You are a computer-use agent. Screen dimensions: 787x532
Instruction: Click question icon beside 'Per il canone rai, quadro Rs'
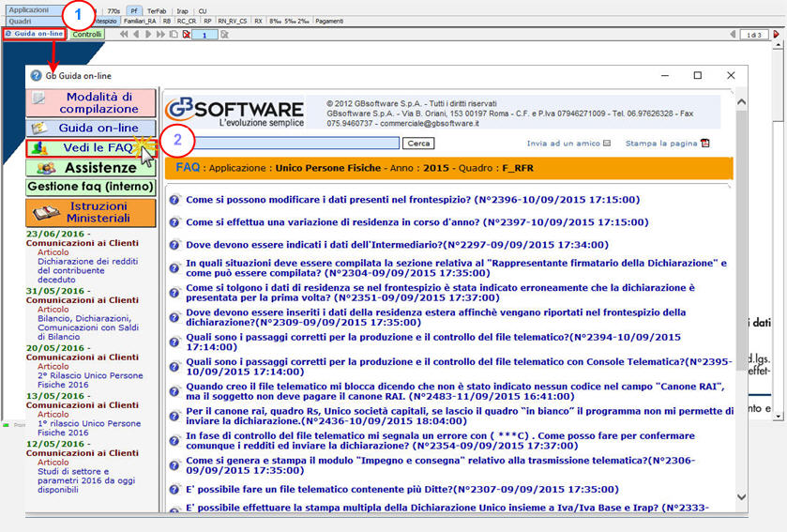tap(174, 416)
